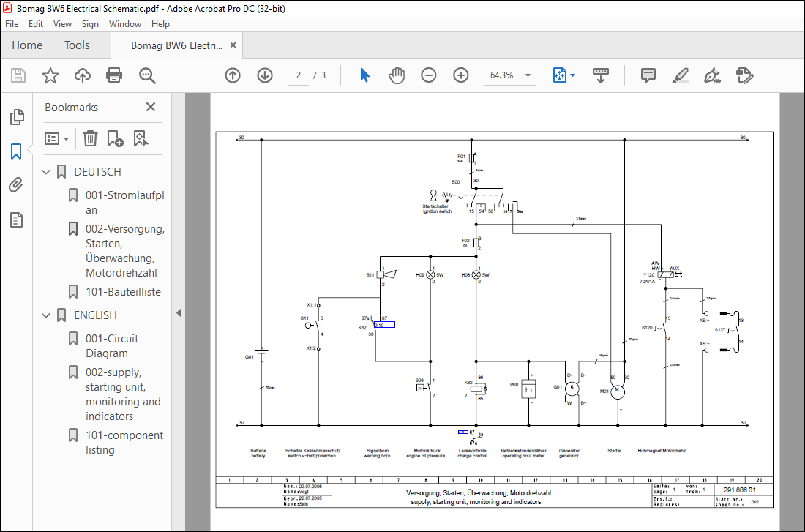The height and width of the screenshot is (532, 805).
Task: Open the Sign document pen tool
Action: pos(712,75)
